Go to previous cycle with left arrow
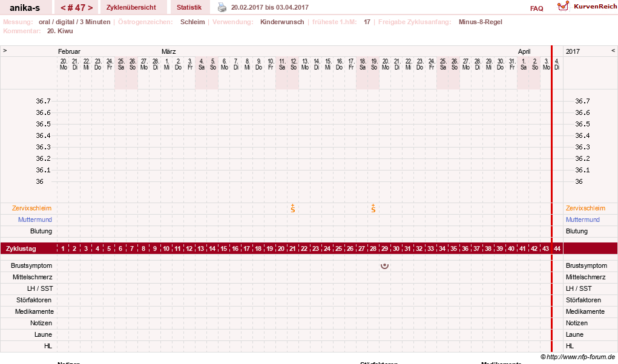This screenshot has height=364, width=618. (x=63, y=7)
